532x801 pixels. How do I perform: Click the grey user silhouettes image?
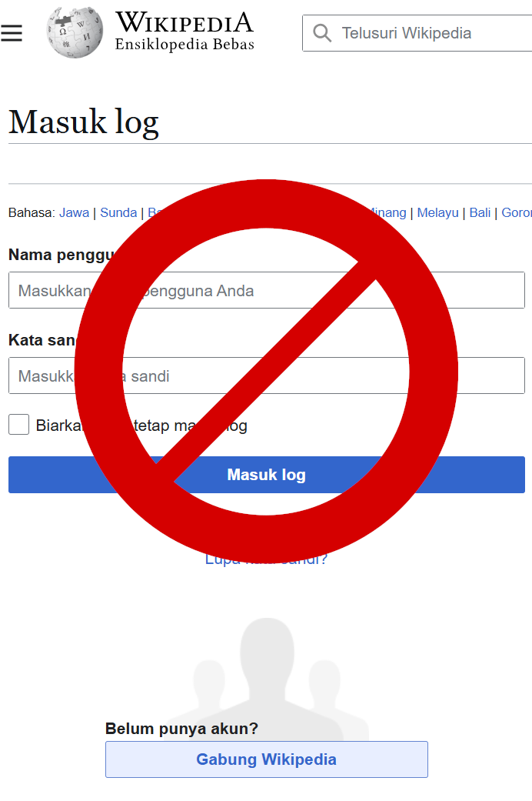click(x=267, y=679)
